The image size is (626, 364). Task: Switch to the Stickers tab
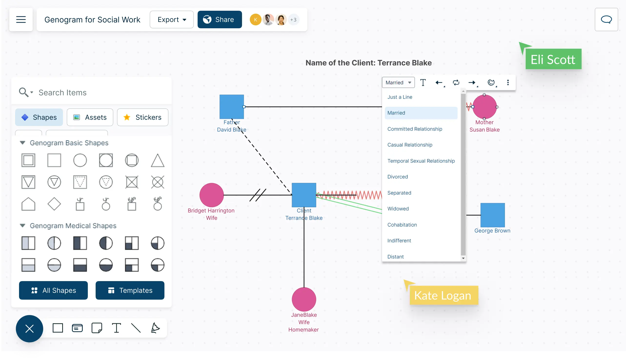click(x=142, y=118)
